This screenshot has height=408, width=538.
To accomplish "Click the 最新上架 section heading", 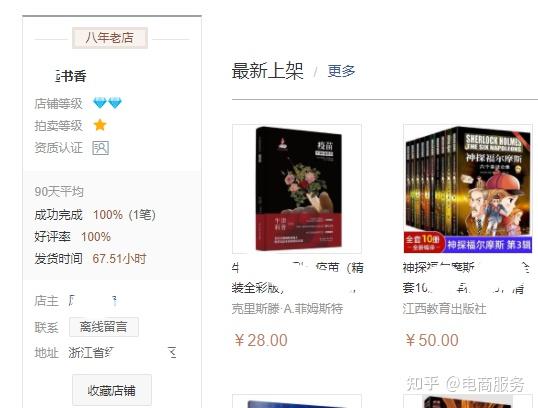I will click(x=268, y=71).
